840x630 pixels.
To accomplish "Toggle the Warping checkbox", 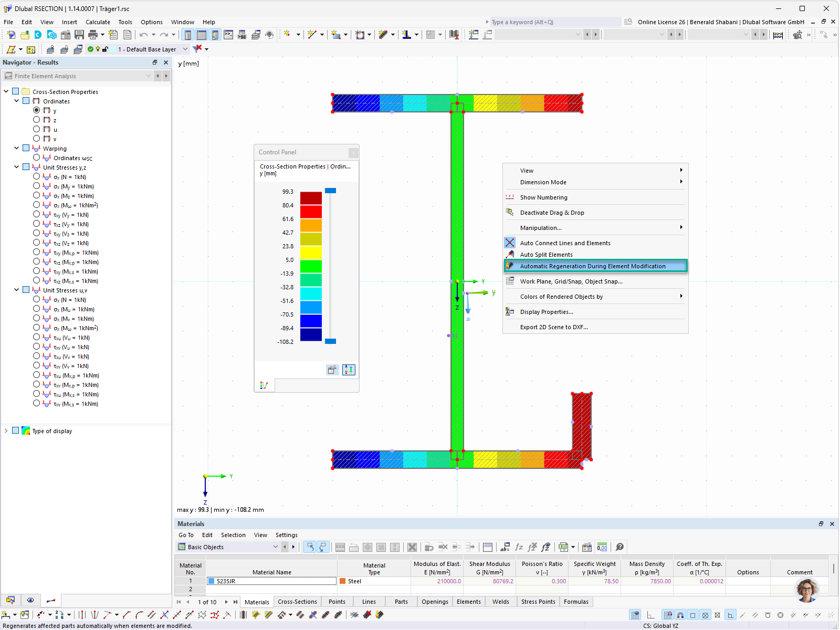I will 26,148.
